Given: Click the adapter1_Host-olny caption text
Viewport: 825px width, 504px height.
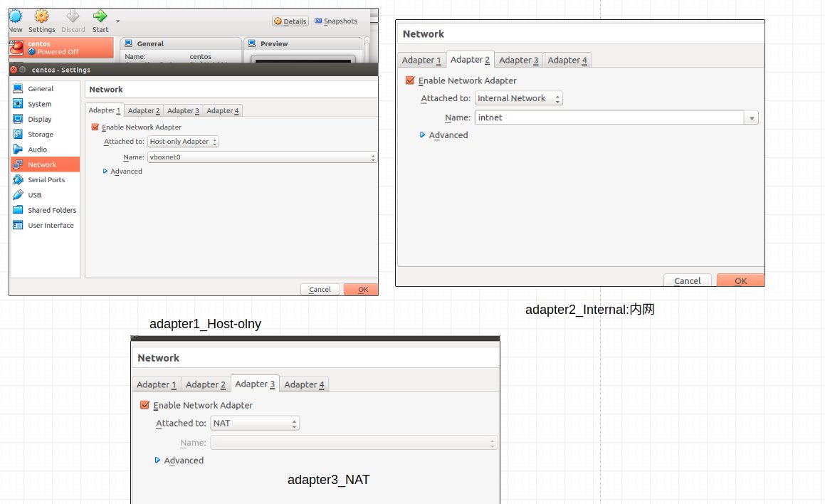Looking at the screenshot, I should (x=205, y=324).
